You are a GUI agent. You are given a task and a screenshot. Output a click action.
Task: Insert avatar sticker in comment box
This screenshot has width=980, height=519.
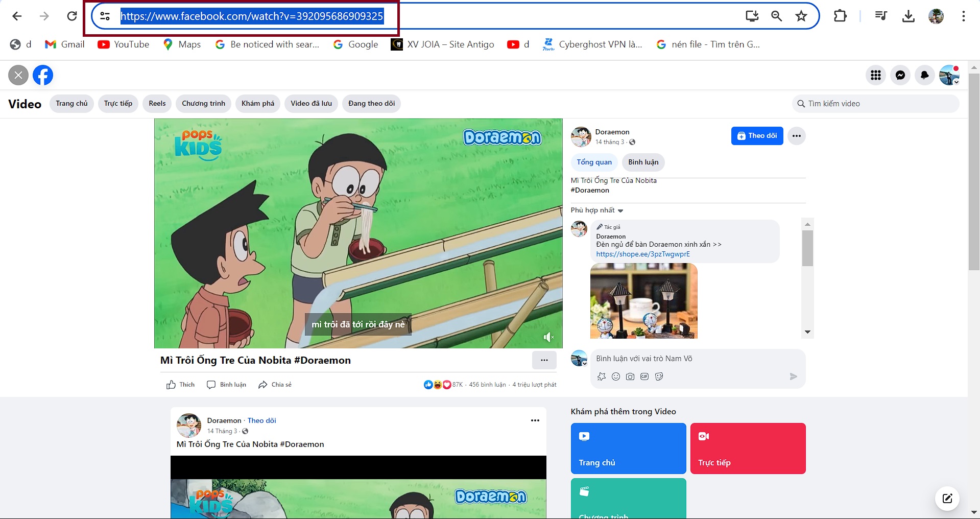click(x=601, y=376)
